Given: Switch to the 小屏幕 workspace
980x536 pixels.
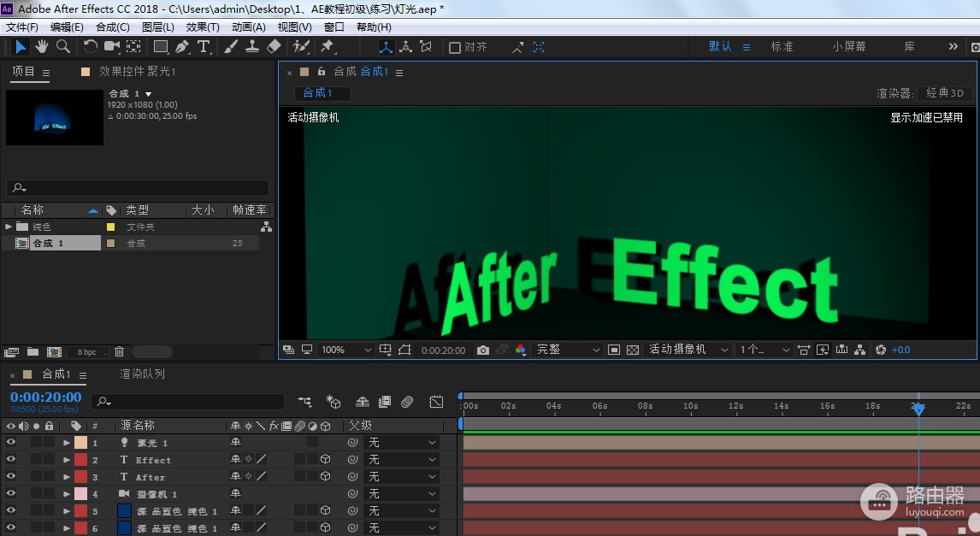Looking at the screenshot, I should click(x=849, y=46).
